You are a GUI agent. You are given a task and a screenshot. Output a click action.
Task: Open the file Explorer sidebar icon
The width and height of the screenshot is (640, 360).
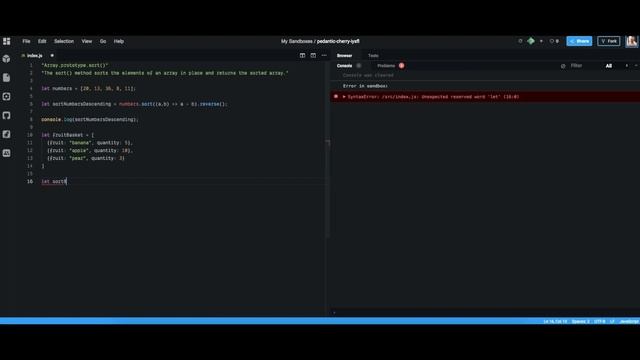coord(7,78)
